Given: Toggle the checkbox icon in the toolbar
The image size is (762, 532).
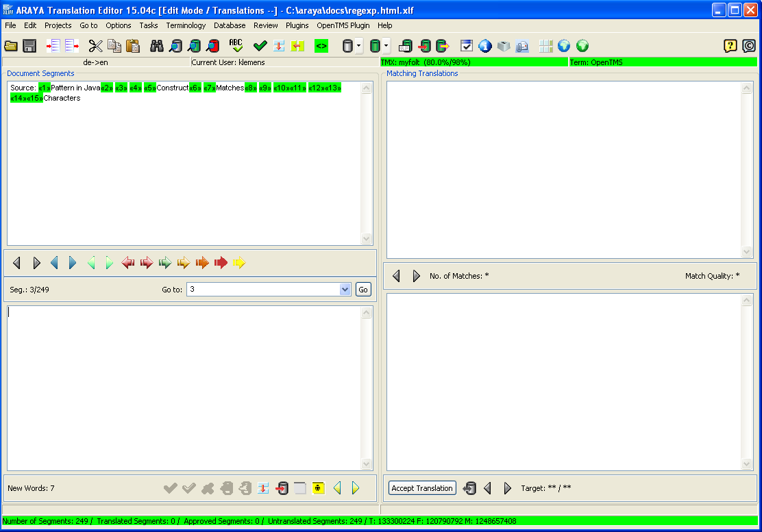Looking at the screenshot, I should coord(467,46).
